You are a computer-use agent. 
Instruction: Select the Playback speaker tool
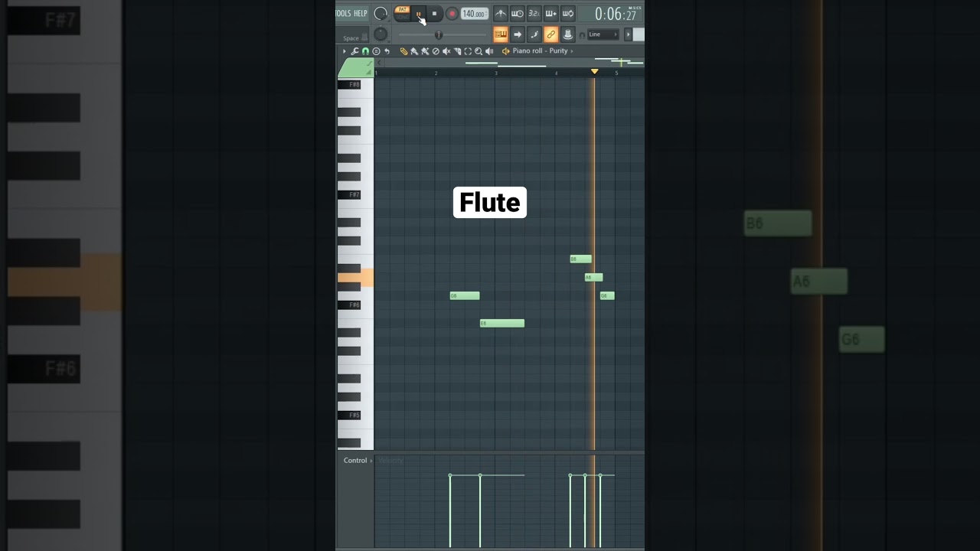click(489, 51)
